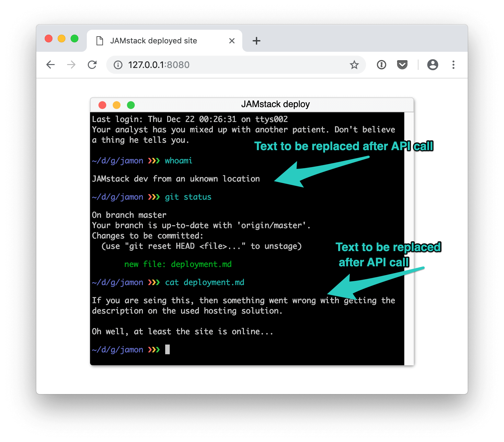Open the password manager extension icon
Viewport: 504px width, 442px height.
382,65
